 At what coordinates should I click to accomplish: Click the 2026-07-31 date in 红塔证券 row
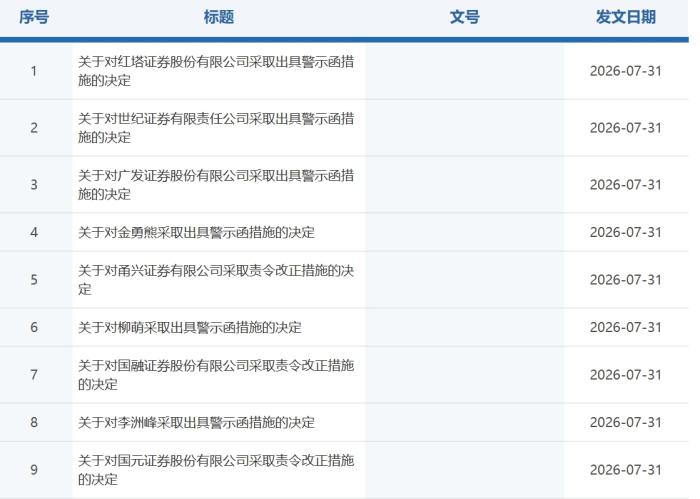click(x=625, y=71)
